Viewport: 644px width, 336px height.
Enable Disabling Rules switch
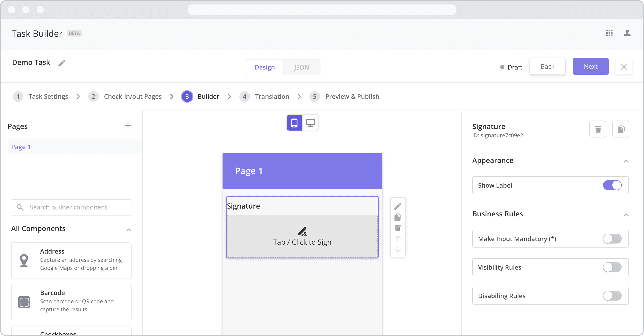(x=612, y=295)
